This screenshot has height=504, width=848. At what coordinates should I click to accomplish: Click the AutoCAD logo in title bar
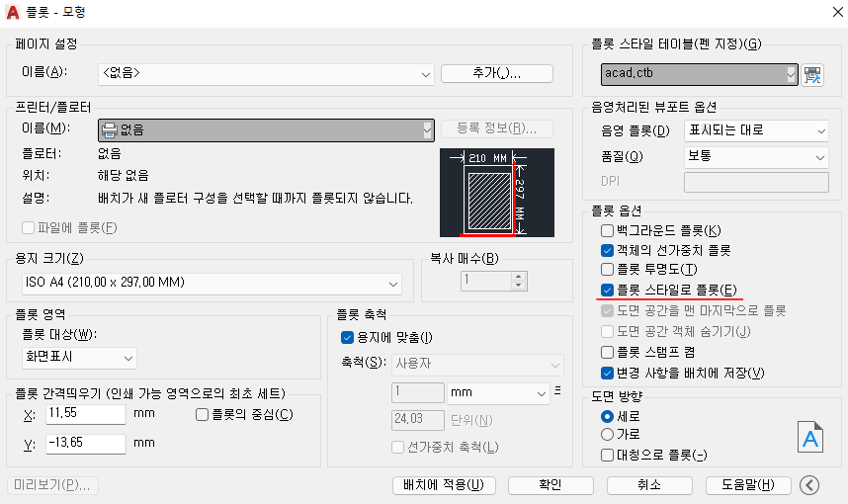coord(13,12)
